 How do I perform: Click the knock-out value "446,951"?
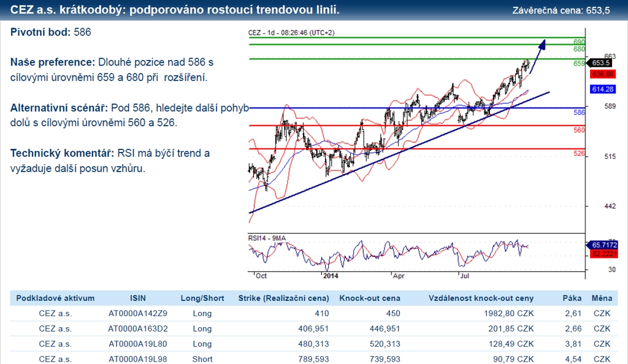[385, 328]
